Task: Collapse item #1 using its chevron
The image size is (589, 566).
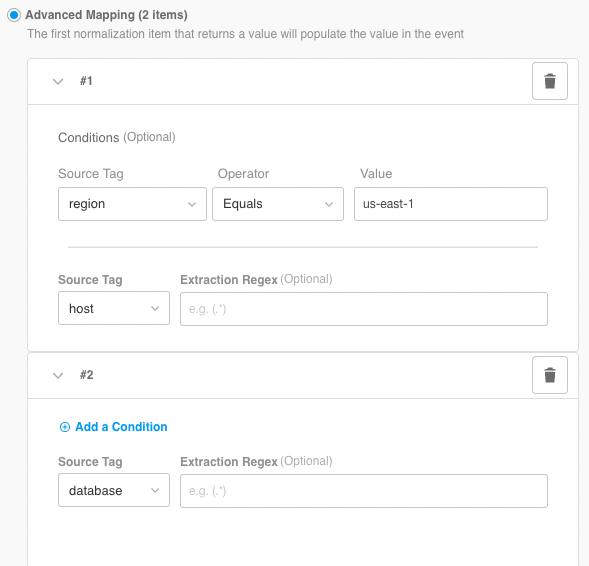Action: [x=58, y=82]
